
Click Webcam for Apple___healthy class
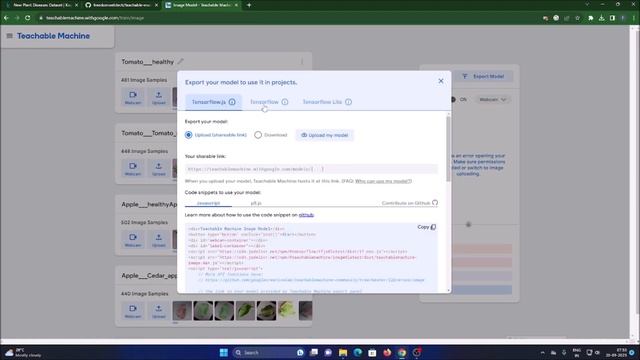[x=133, y=240]
